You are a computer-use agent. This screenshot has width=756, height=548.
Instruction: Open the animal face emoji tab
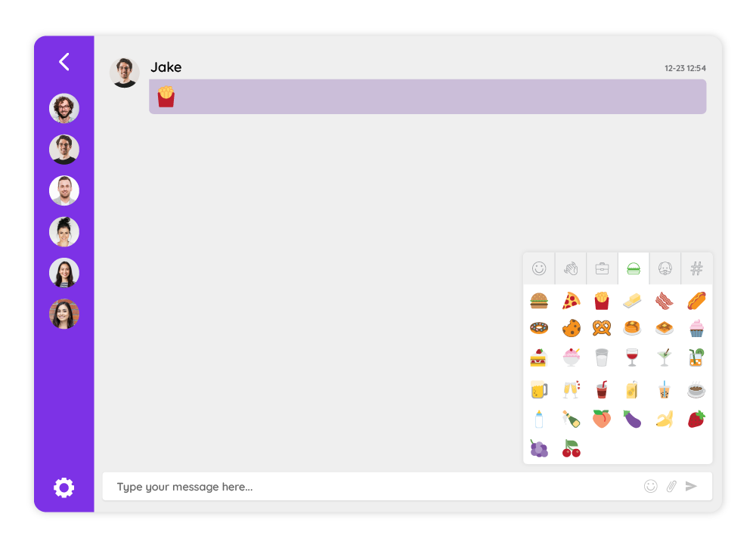(x=665, y=268)
